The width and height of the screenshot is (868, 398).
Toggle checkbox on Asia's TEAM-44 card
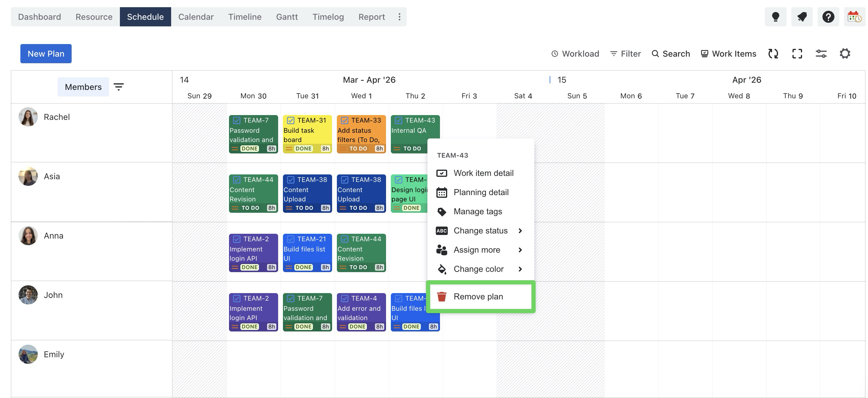click(x=236, y=180)
